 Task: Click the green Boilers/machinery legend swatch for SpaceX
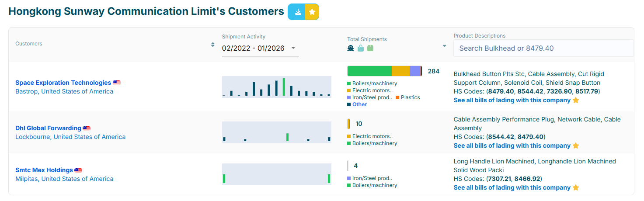[349, 83]
